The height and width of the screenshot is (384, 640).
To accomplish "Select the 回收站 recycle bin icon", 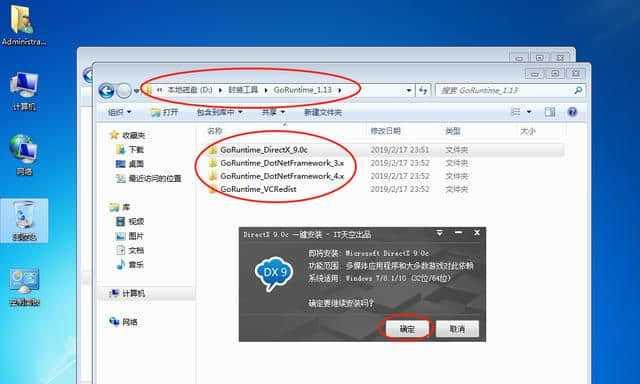I will click(x=24, y=220).
